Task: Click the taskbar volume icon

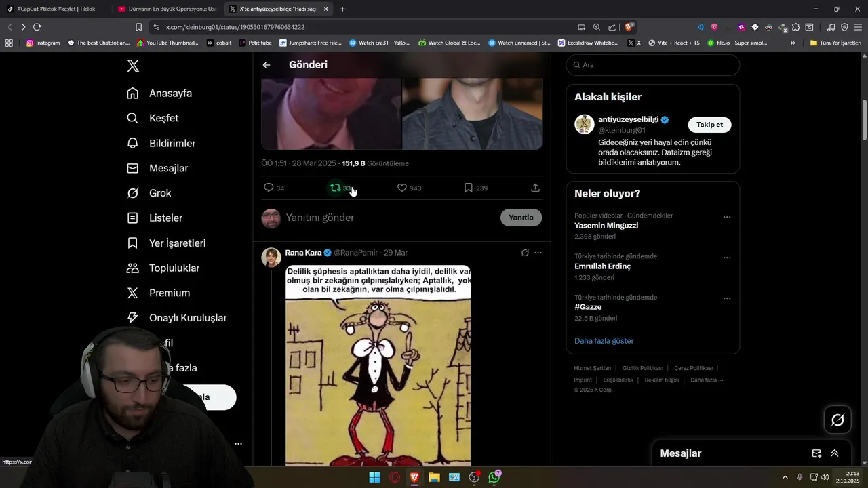Action: 825,477
